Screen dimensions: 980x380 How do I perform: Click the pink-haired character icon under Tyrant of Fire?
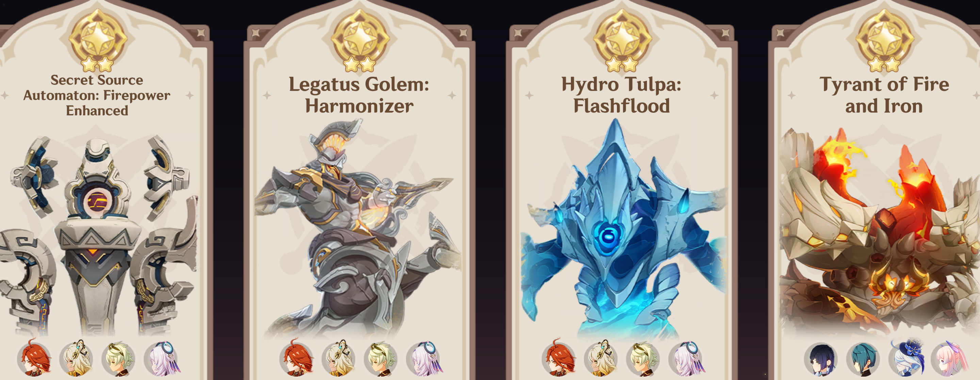coord(949,358)
